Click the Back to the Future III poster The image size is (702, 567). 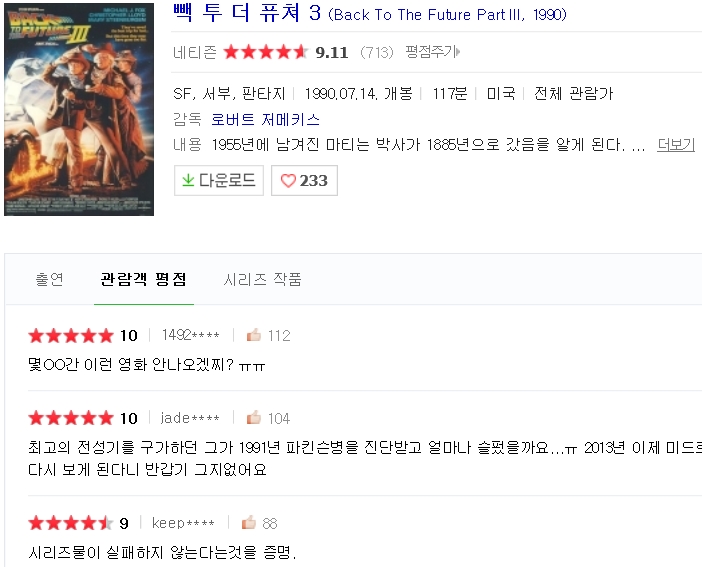[79, 108]
